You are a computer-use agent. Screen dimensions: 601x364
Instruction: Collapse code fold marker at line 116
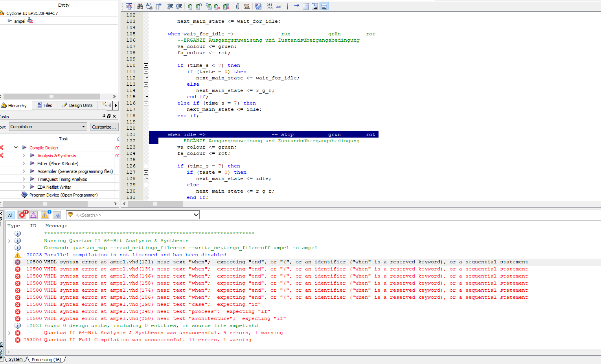tap(146, 103)
